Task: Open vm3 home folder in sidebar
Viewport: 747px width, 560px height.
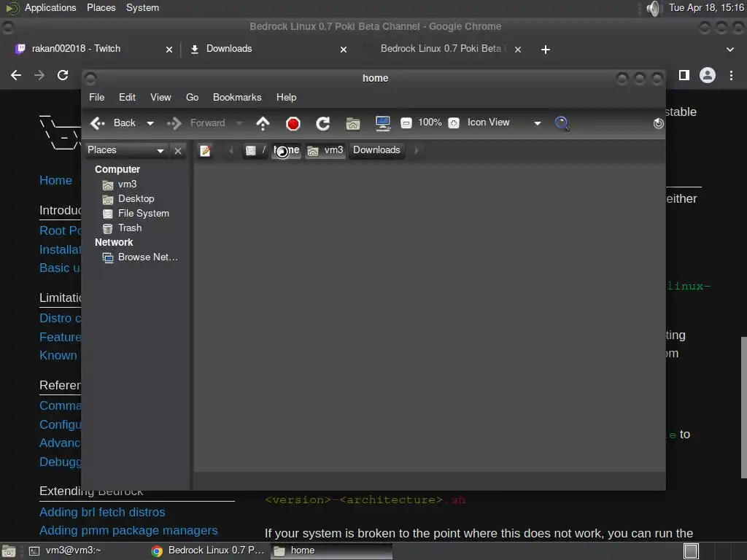Action: click(120, 184)
